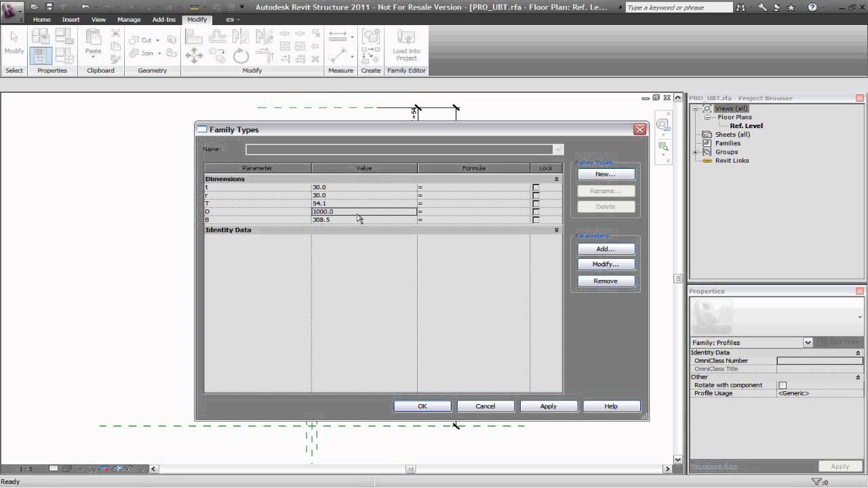This screenshot has height=488, width=868.
Task: Click the horizontal scrollbar thumb below canvas
Action: click(x=410, y=469)
